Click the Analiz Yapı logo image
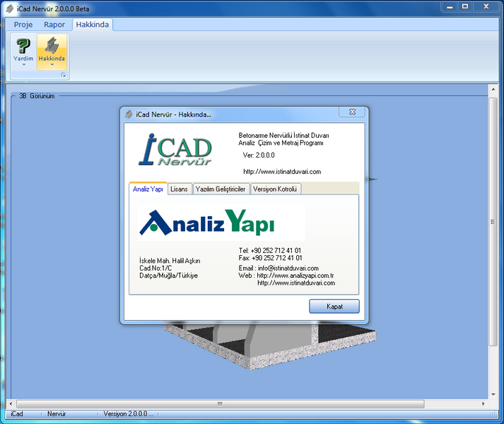The height and width of the screenshot is (424, 504). pyautogui.click(x=221, y=223)
